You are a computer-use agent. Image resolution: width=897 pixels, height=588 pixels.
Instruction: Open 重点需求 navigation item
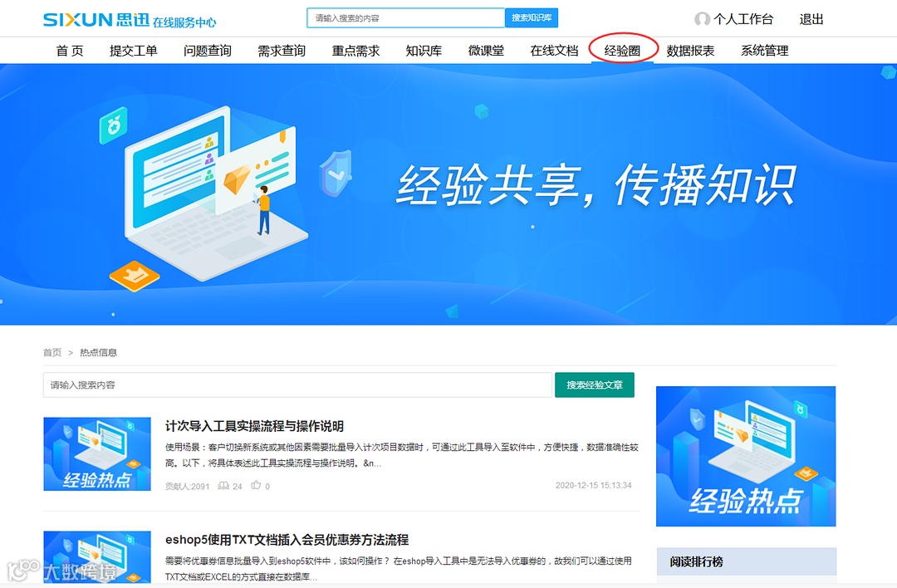click(x=355, y=51)
